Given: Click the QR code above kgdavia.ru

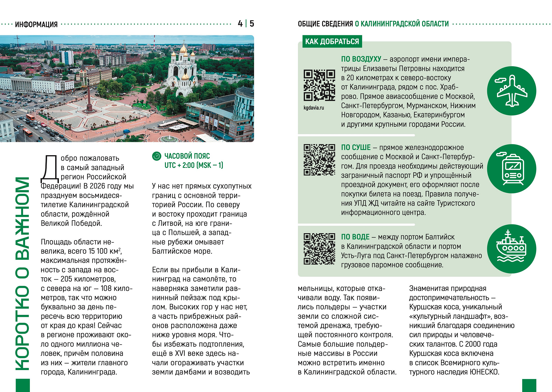Looking at the screenshot, I should (319, 85).
